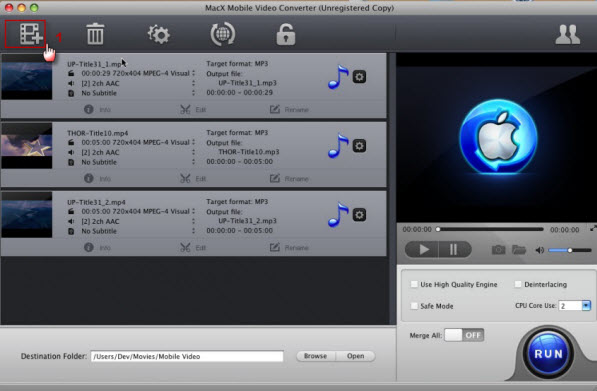Image resolution: width=597 pixels, height=391 pixels.
Task: Adjust the preview volume slider
Action: 570,250
